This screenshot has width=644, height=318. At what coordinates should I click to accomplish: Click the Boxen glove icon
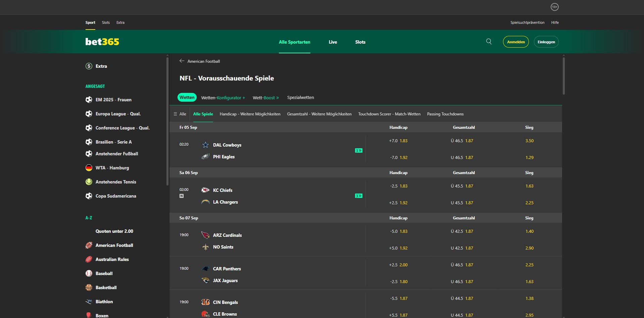click(x=89, y=315)
